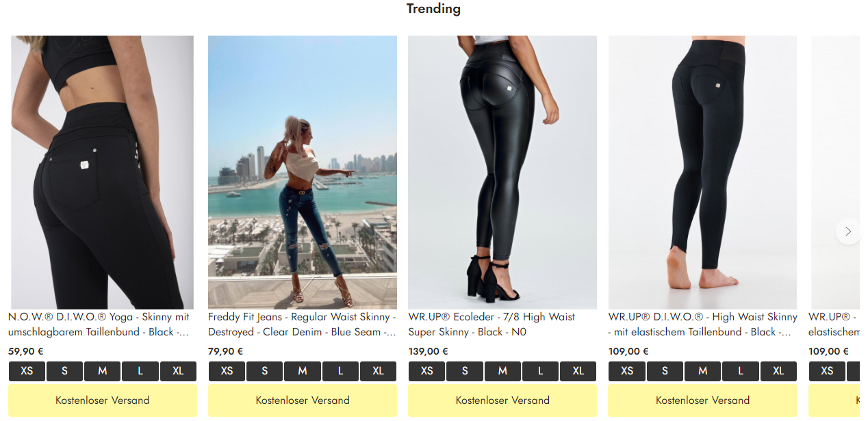Screen dimensions: 868x421
Task: Choose size S for WR.UP D.I.W.O. High Waist Skinny
Action: point(665,371)
